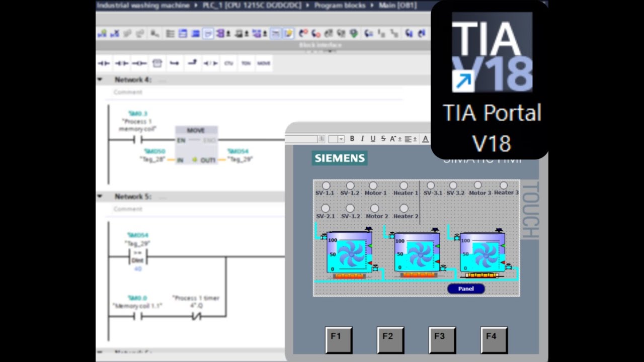Screen dimensions: 644x362
Task: Toggle strikethrough text formatting in HMI editor
Action: [x=383, y=139]
